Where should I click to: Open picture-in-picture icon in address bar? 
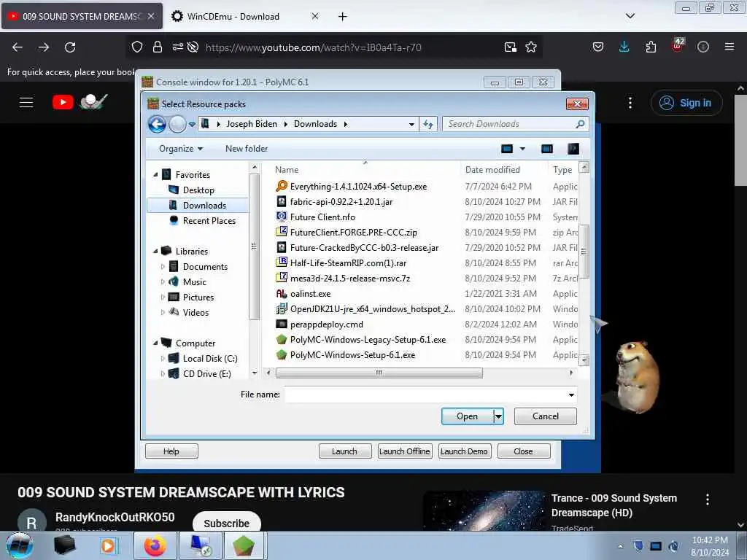(x=510, y=47)
